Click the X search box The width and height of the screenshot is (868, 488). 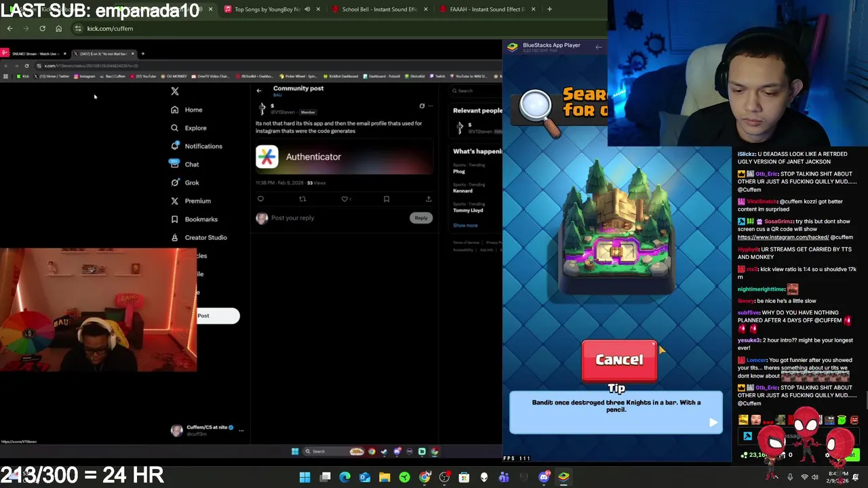[477, 91]
